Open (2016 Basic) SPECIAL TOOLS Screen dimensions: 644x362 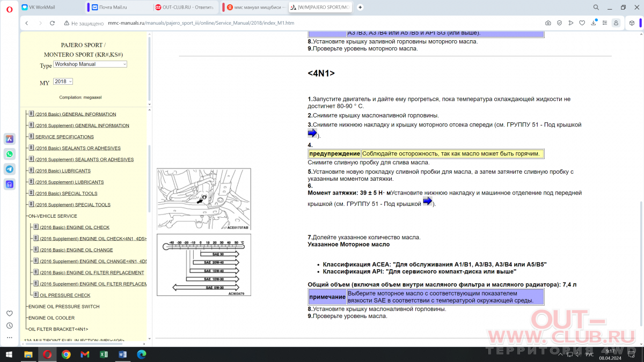point(66,193)
